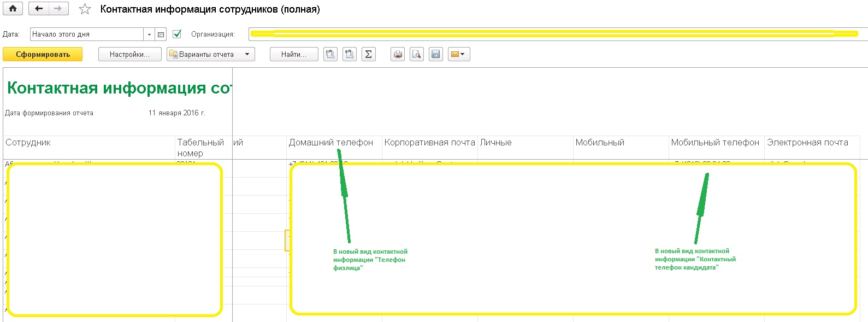Open the calendar picker beside date field
868x322 pixels.
coord(161,34)
